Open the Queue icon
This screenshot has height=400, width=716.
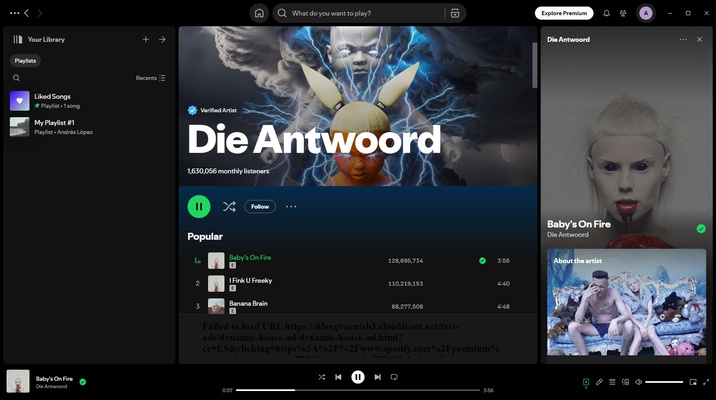point(612,382)
